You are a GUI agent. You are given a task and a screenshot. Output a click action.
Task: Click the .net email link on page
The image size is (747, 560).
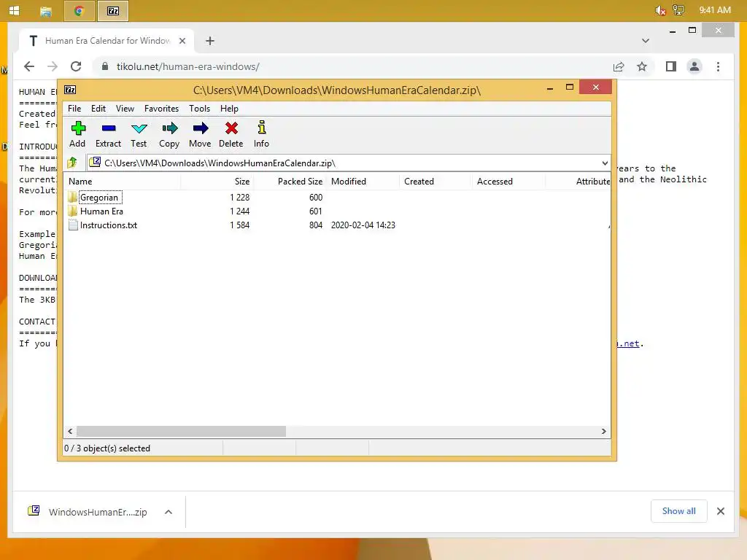pos(628,343)
